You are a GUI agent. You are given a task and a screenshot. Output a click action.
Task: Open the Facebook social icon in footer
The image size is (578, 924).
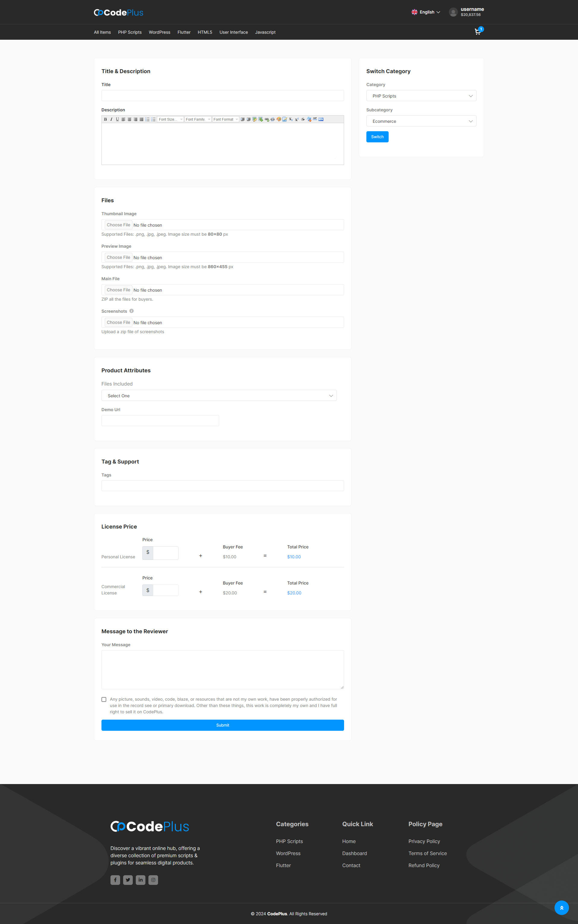pos(115,880)
